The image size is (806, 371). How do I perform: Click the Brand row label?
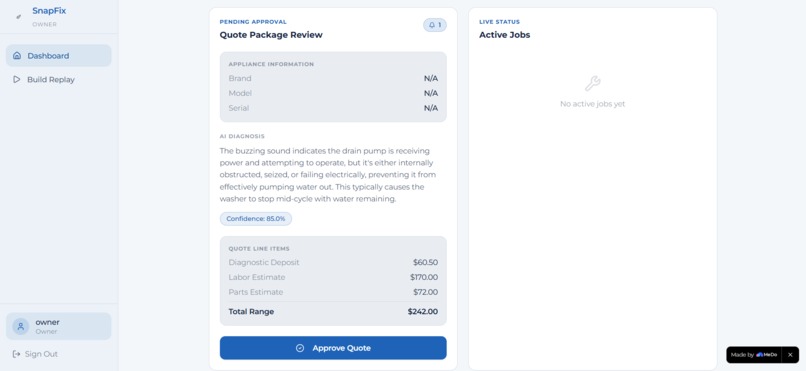point(240,79)
